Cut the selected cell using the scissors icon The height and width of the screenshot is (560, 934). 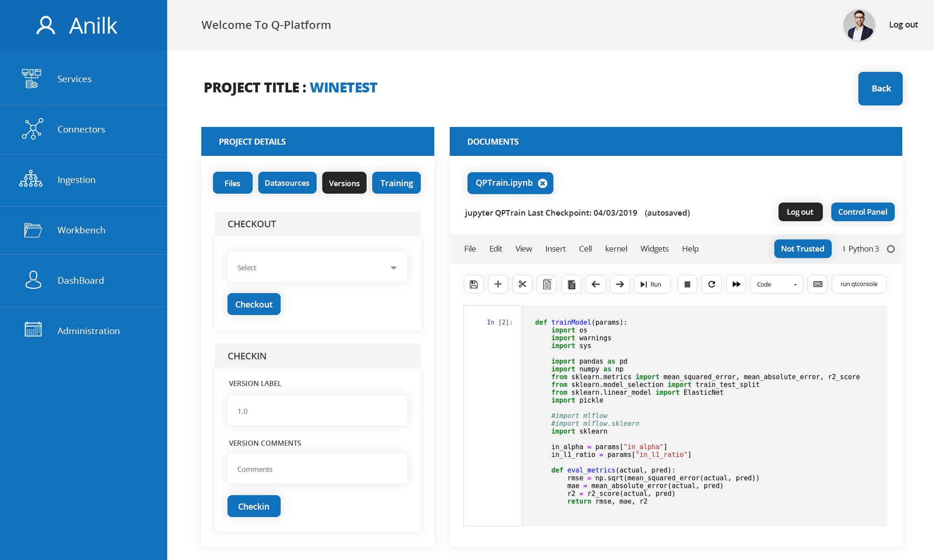tap(522, 284)
